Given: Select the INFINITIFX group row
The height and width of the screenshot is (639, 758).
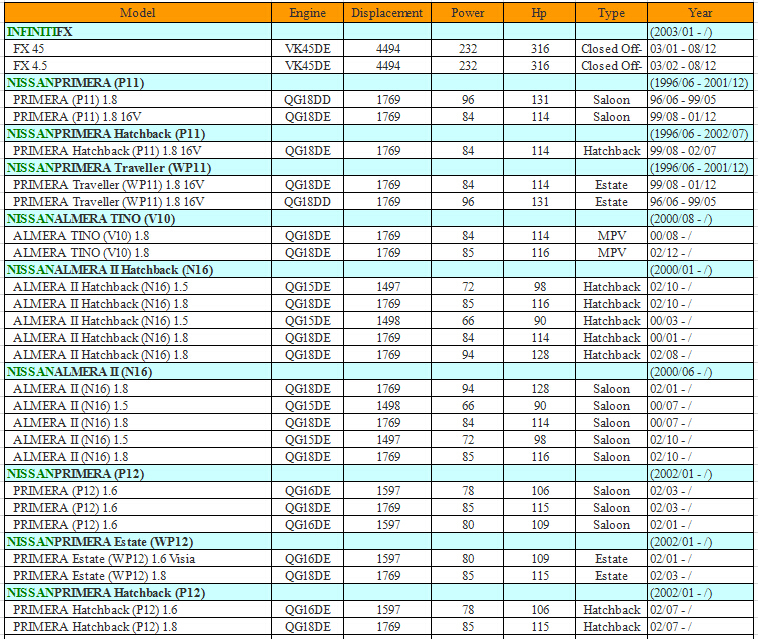Looking at the screenshot, I should coord(379,31).
